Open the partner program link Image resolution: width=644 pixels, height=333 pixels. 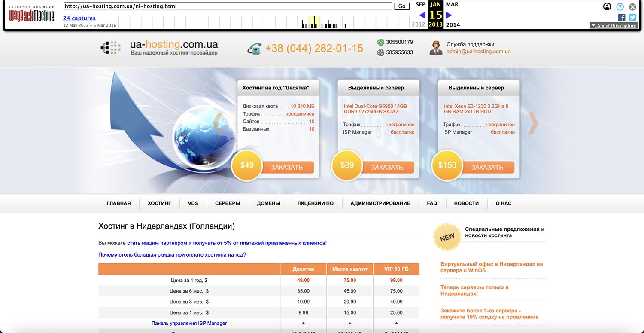coord(227,243)
